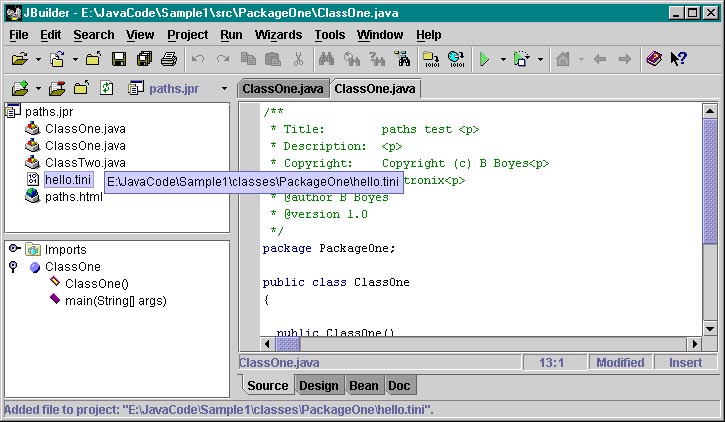The image size is (725, 422).
Task: Click the Print icon in toolbar
Action: pyautogui.click(x=169, y=60)
